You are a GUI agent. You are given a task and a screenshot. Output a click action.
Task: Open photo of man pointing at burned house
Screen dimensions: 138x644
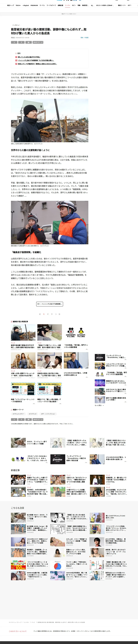pos(50,121)
